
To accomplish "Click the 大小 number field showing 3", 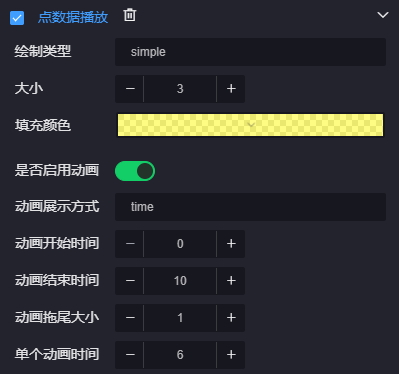I will tap(180, 89).
